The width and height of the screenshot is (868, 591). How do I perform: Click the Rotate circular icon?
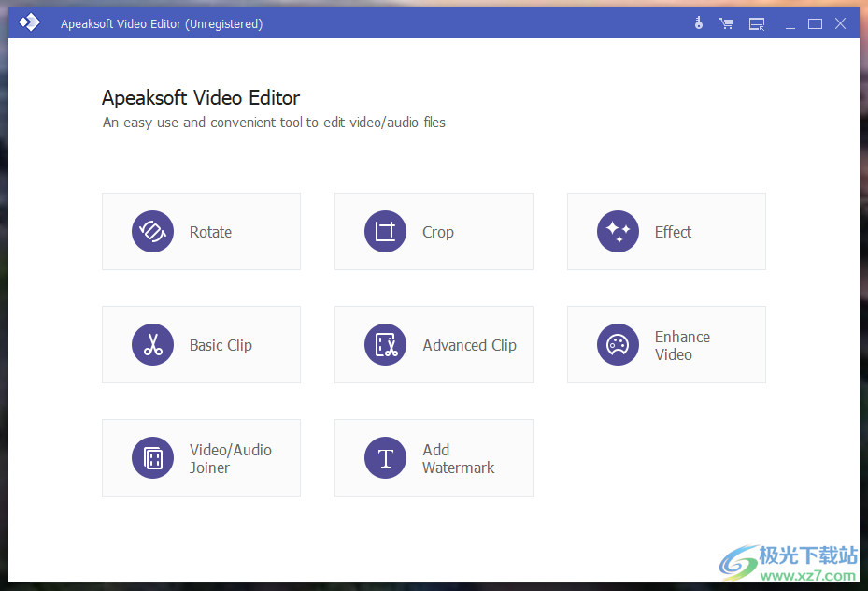point(153,232)
